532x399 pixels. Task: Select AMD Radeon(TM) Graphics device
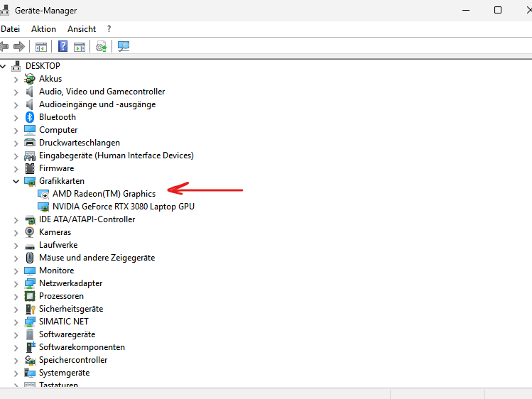pyautogui.click(x=104, y=194)
